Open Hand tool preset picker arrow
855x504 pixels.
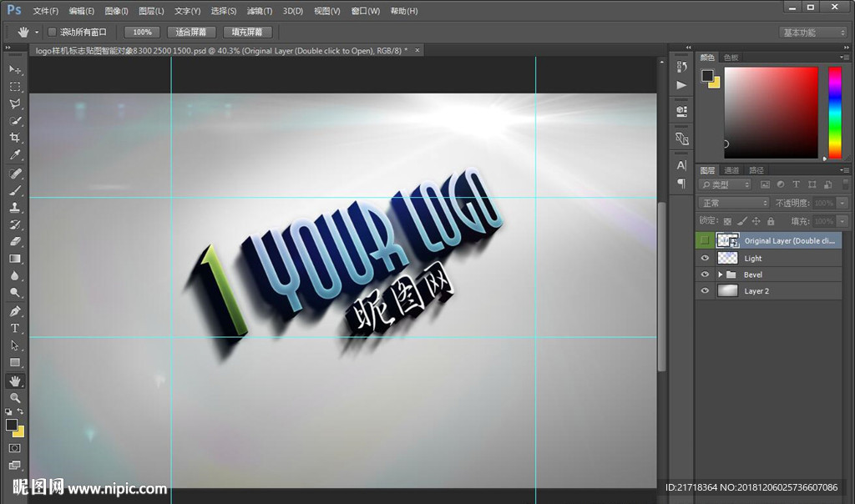[x=37, y=33]
